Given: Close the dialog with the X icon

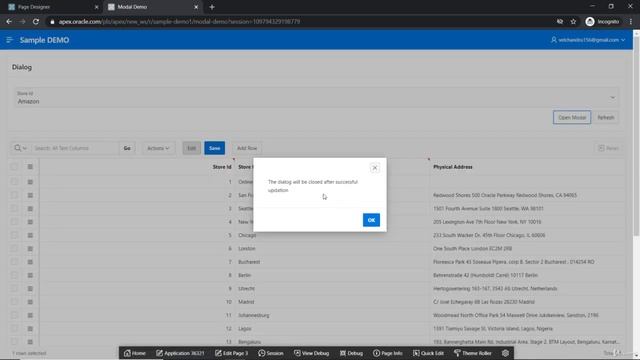Looking at the screenshot, I should [x=375, y=168].
